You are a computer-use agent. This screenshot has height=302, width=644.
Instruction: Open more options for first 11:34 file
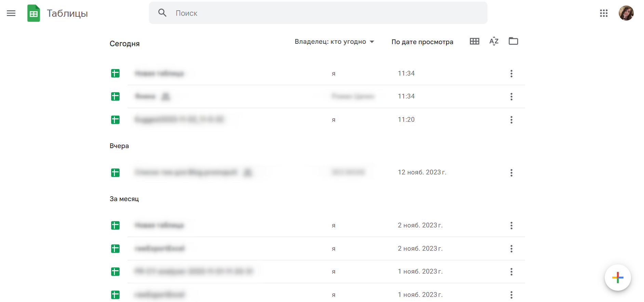511,74
